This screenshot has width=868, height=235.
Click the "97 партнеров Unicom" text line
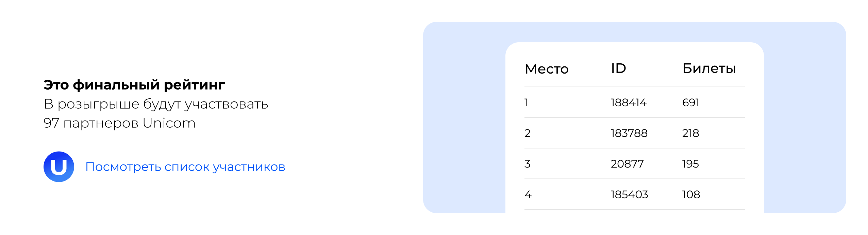tap(119, 123)
